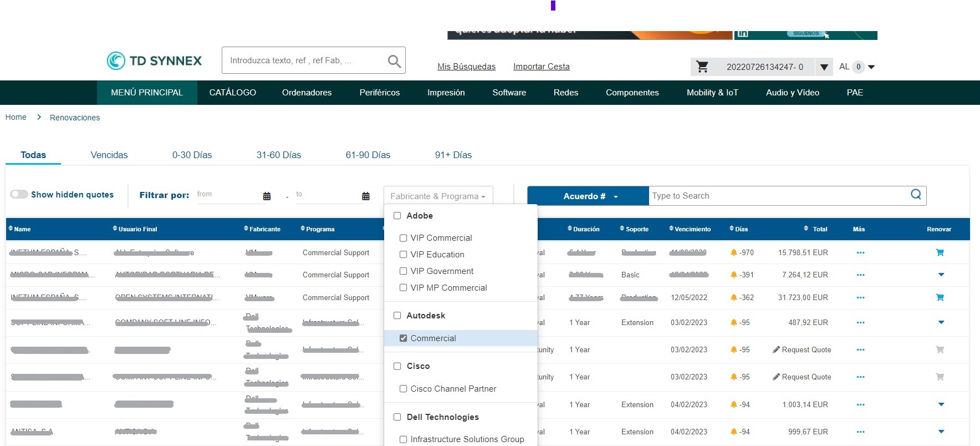This screenshot has height=446, width=980.
Task: Open the Componentes menu link
Action: (632, 93)
